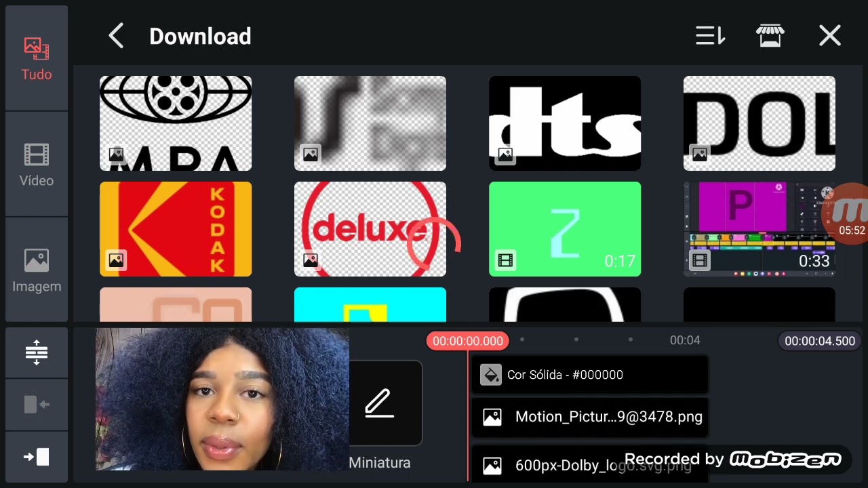The width and height of the screenshot is (868, 488).
Task: Select the Motion_Pictur...9@3478.png layer
Action: (590, 417)
